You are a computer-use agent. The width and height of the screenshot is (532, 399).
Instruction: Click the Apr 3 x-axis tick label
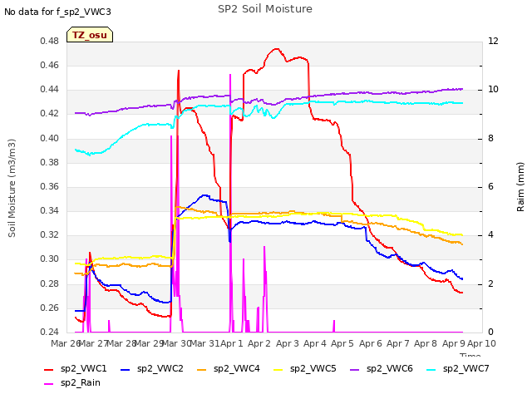(x=288, y=343)
